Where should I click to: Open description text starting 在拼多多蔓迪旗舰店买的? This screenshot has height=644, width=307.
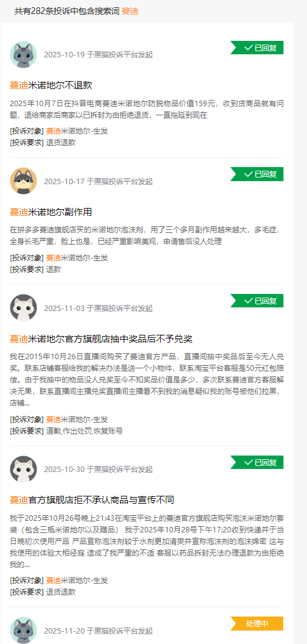point(147,235)
